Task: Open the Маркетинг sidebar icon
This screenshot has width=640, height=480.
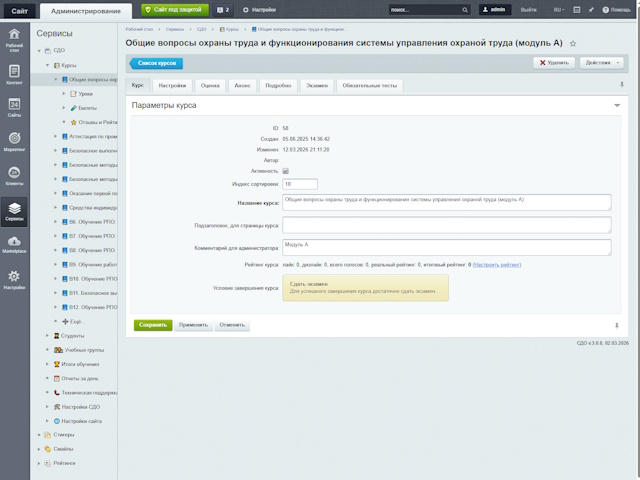Action: click(14, 142)
